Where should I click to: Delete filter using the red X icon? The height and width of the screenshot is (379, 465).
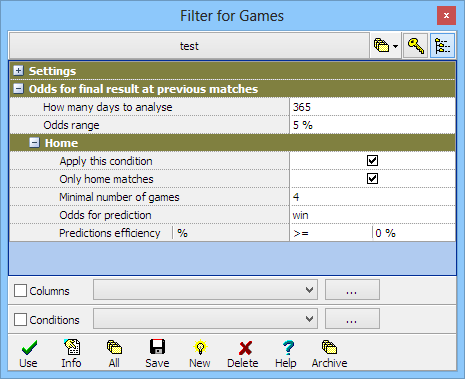[x=243, y=354]
